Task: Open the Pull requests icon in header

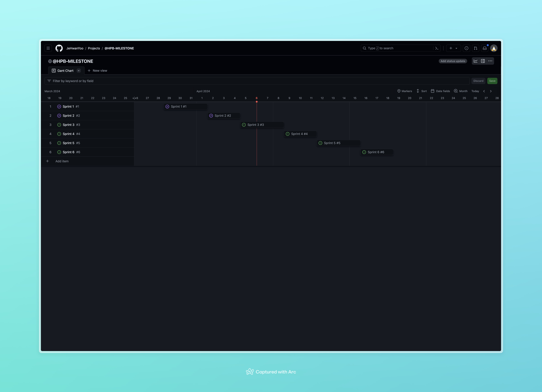Action: click(x=476, y=48)
